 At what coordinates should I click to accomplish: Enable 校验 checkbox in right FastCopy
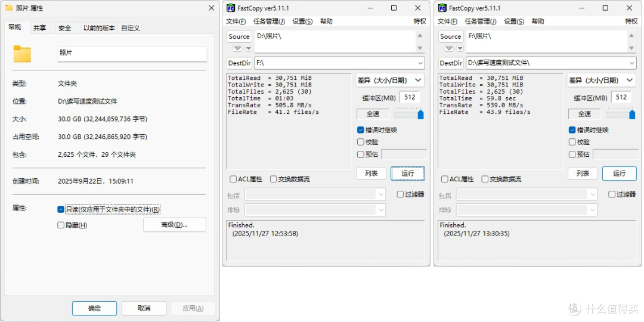click(572, 142)
